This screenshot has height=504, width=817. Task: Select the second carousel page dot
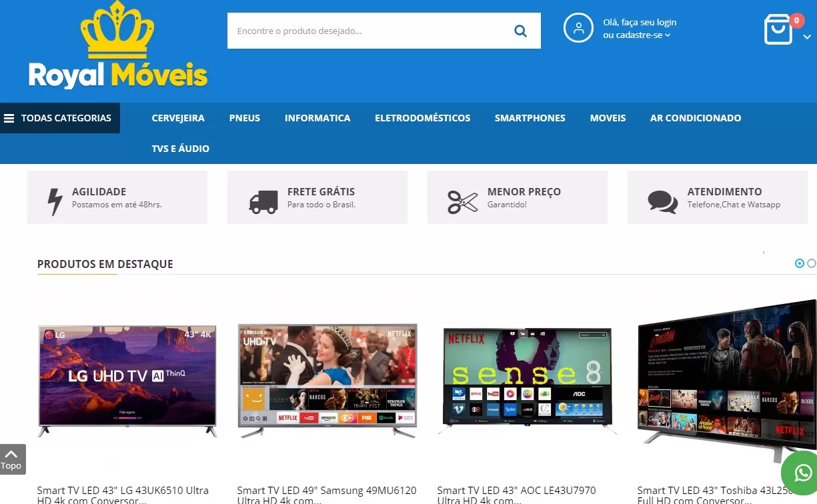coord(812,263)
